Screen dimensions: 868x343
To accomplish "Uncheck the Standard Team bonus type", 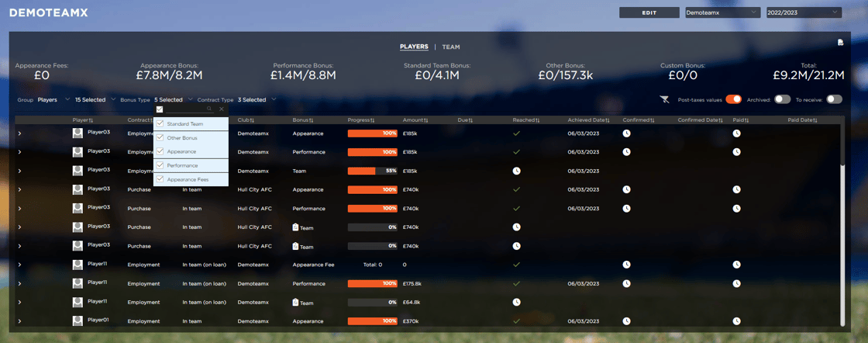I will [160, 124].
